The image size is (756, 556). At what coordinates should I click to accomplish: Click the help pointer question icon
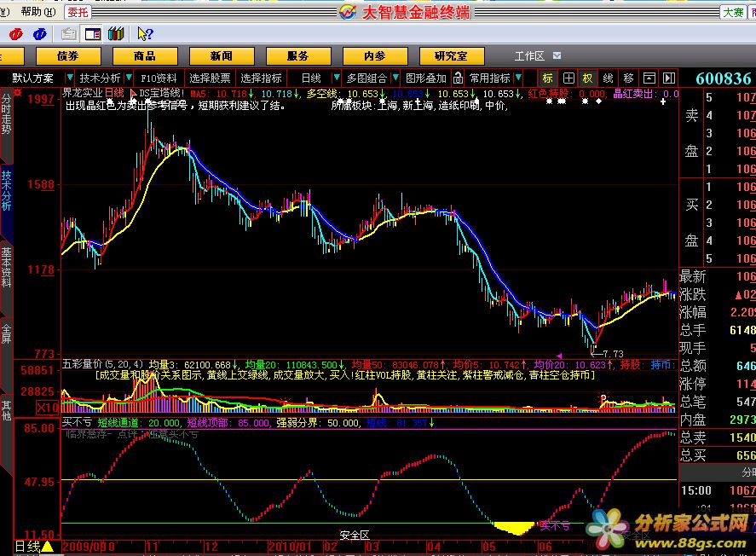[145, 34]
